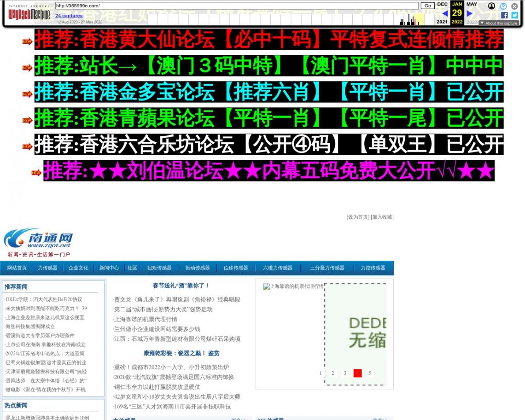Open 振动传感器 navigation menu item
525x420 pixels.
(x=198, y=268)
